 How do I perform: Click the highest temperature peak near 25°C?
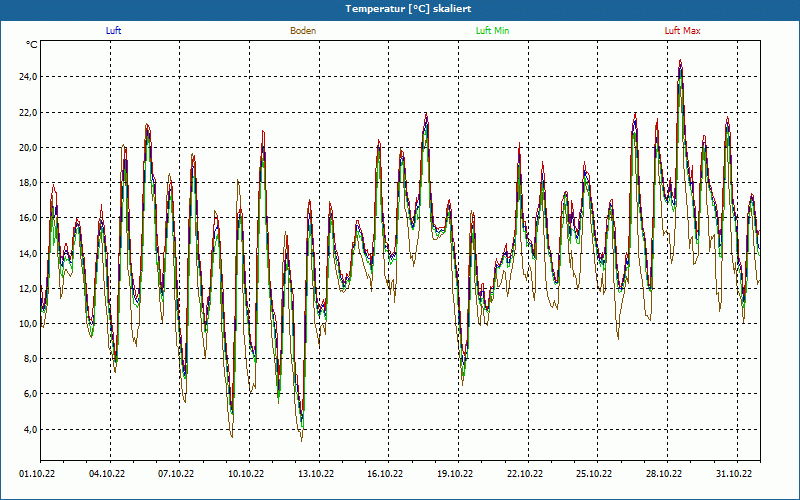pyautogui.click(x=680, y=61)
